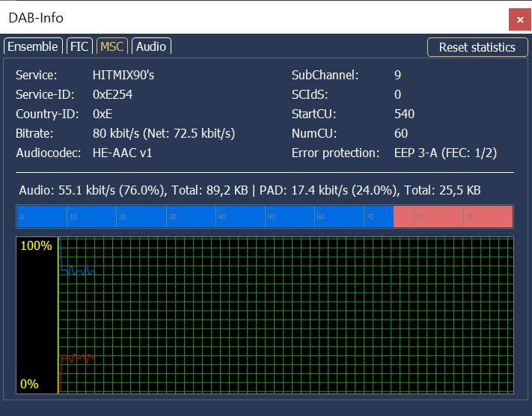This screenshot has height=416, width=532.
Task: Click the HITMIX90's service name
Action: click(123, 75)
